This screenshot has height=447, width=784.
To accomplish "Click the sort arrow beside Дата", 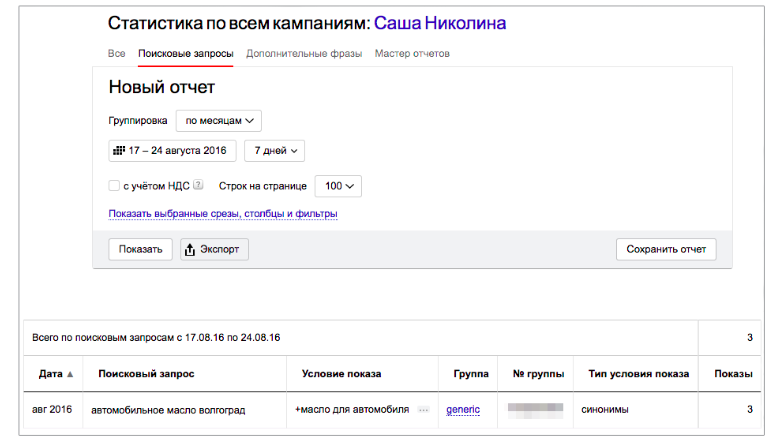I will point(70,374).
